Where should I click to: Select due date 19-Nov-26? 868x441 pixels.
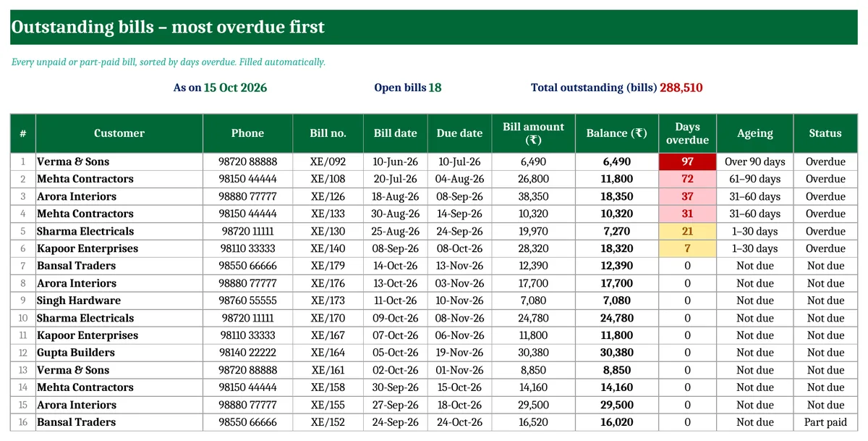pos(460,353)
